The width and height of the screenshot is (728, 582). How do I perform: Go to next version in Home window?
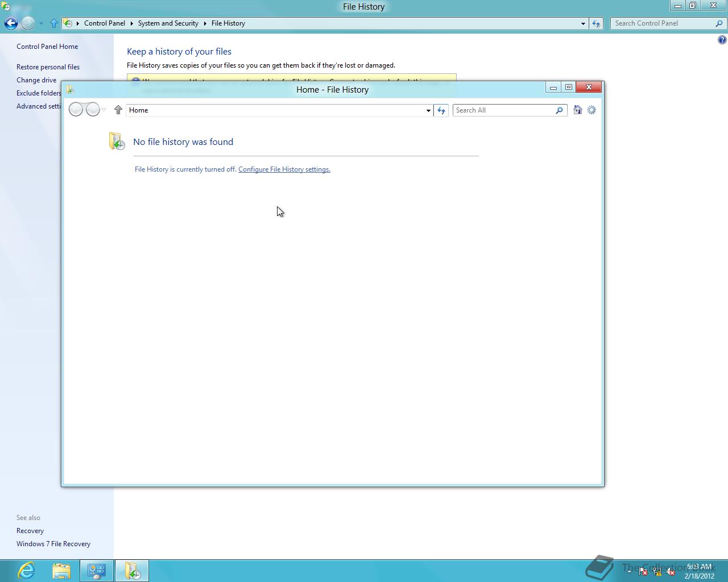pos(93,109)
